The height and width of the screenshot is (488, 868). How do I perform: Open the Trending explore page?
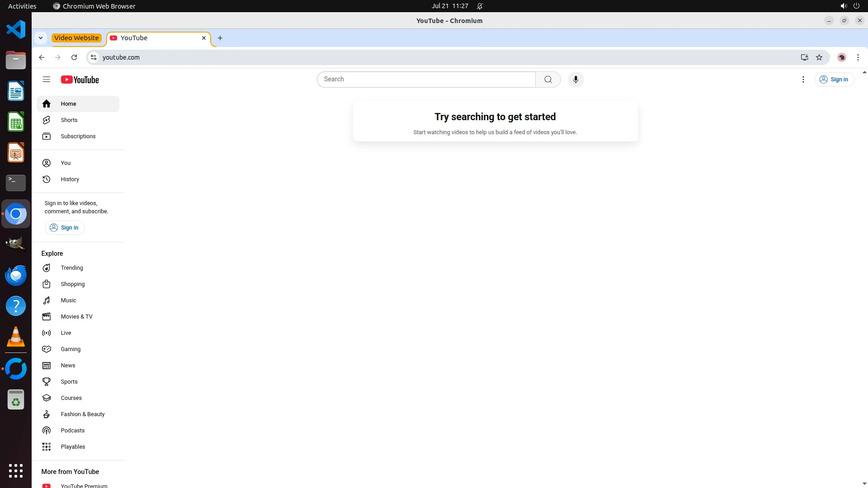coord(71,268)
